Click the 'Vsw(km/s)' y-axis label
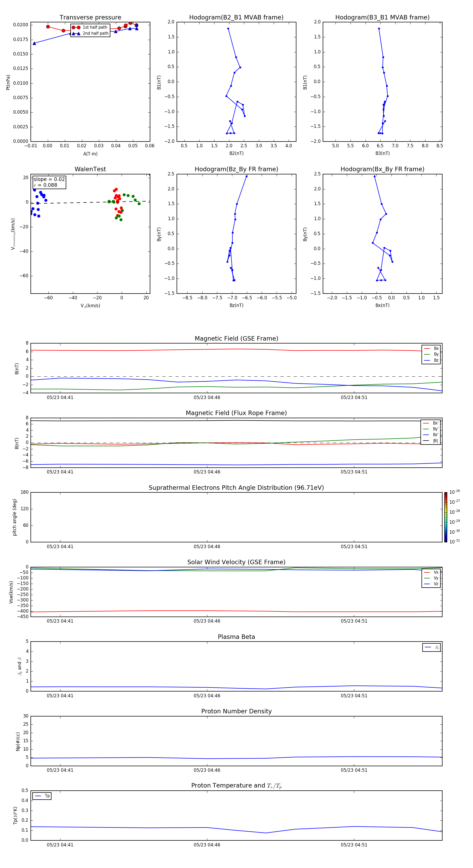This screenshot has height=868, width=473. click(11, 592)
